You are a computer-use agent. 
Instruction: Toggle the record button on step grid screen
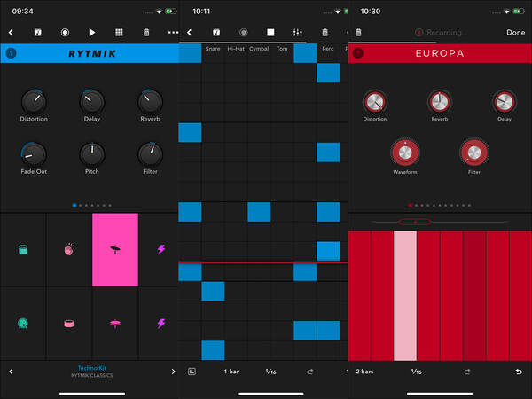(243, 32)
